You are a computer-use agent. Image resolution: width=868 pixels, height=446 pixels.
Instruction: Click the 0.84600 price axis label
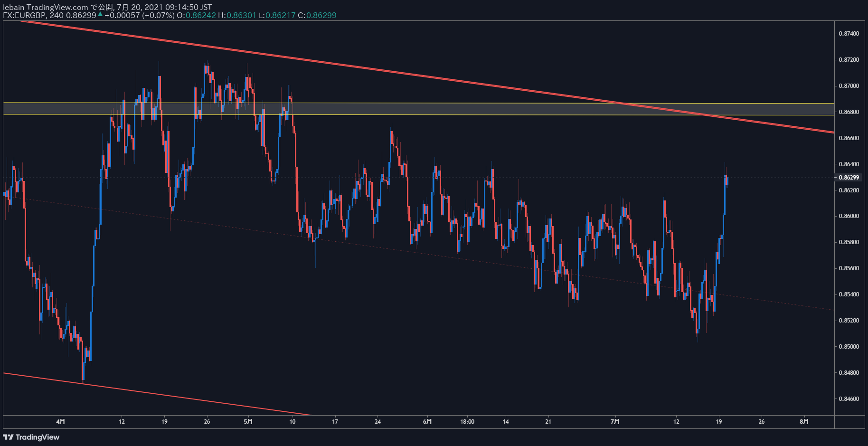point(849,399)
